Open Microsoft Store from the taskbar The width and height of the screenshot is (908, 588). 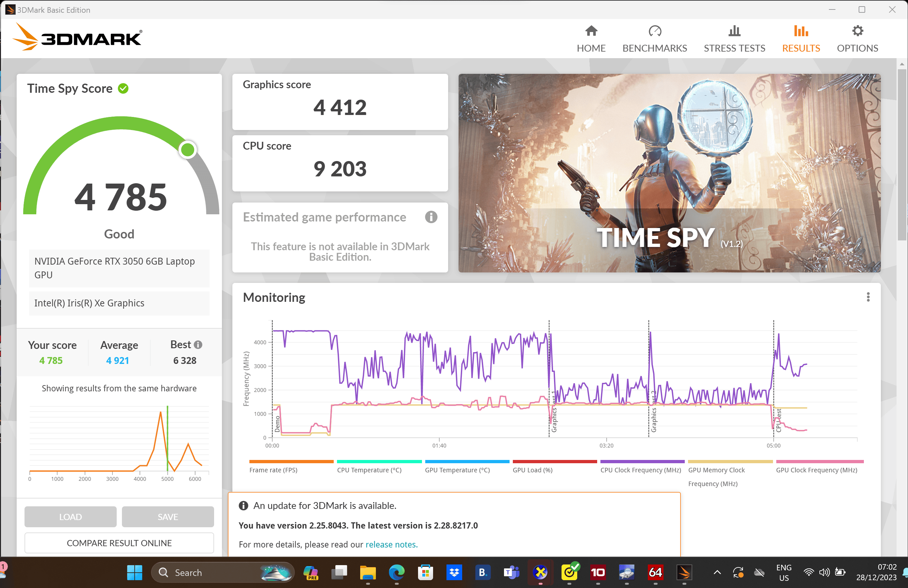coord(425,572)
